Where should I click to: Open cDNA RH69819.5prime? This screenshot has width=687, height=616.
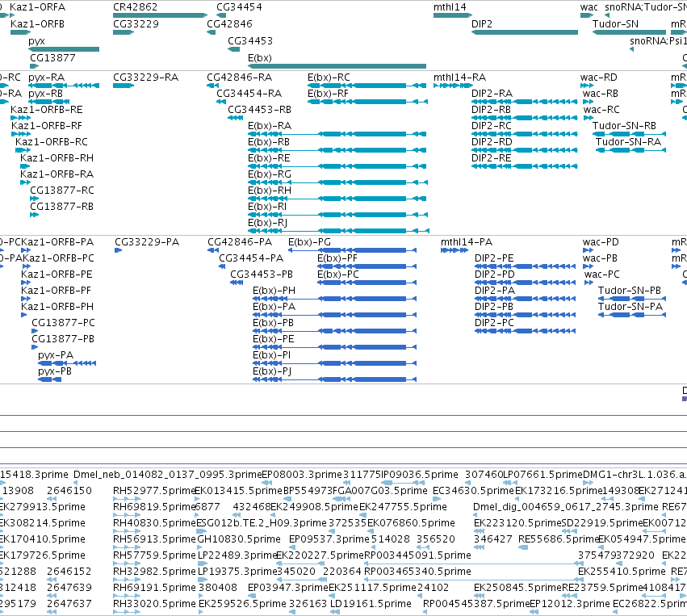point(154,507)
